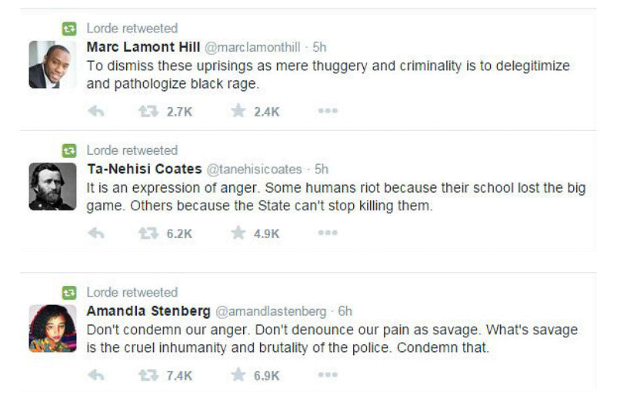Click Amandla Stenberg's profile picture
The image size is (625, 397).
[52, 328]
